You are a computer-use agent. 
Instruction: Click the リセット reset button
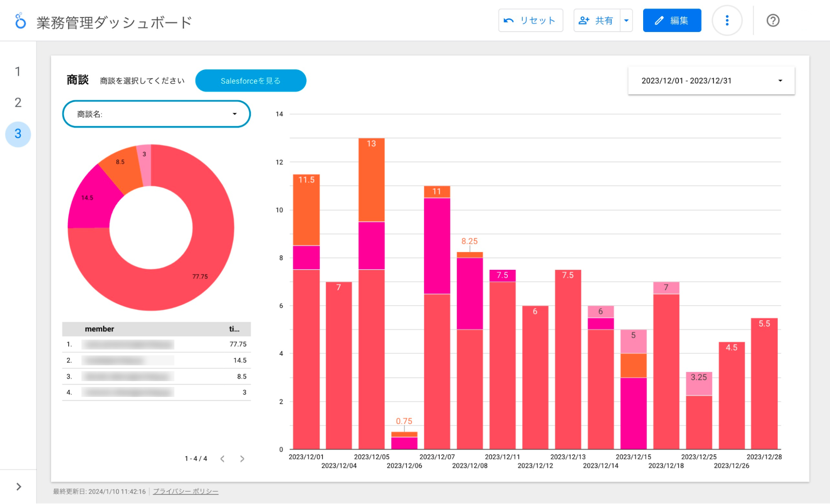click(530, 21)
